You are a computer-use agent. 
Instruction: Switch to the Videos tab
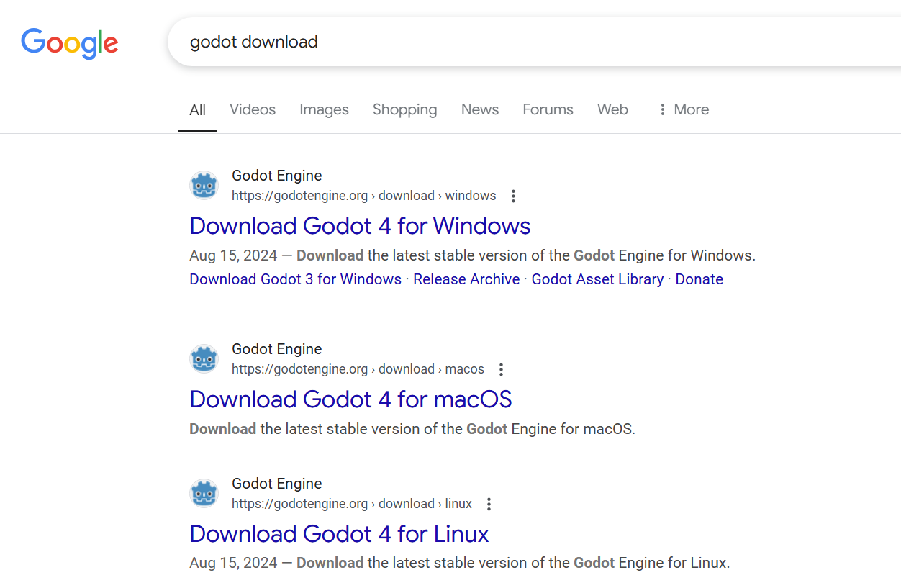(253, 109)
